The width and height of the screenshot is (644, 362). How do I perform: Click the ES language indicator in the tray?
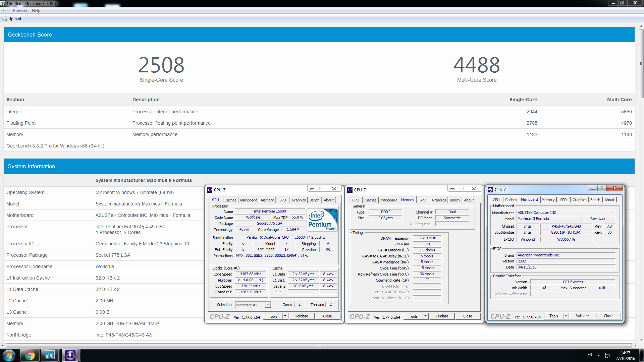tap(590, 355)
